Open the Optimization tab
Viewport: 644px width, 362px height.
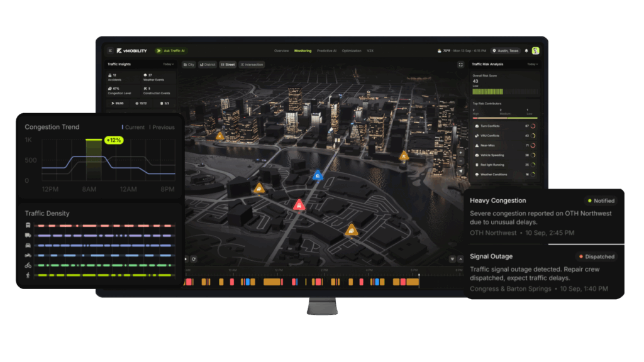352,51
